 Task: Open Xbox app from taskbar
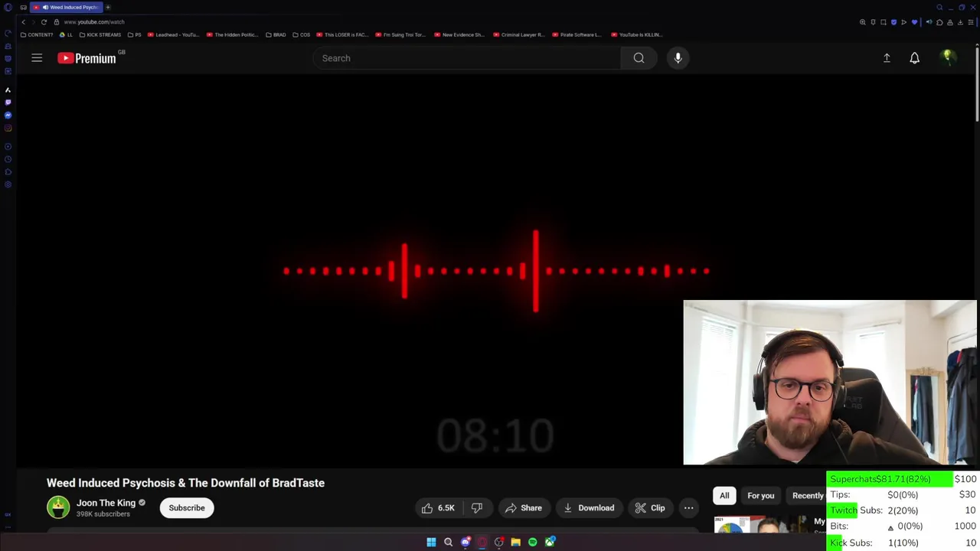pyautogui.click(x=550, y=542)
